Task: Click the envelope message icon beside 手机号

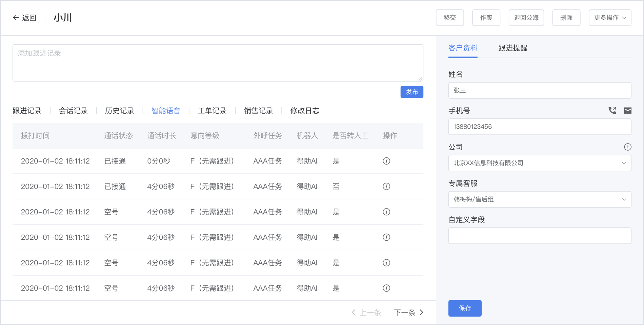Action: click(x=628, y=110)
